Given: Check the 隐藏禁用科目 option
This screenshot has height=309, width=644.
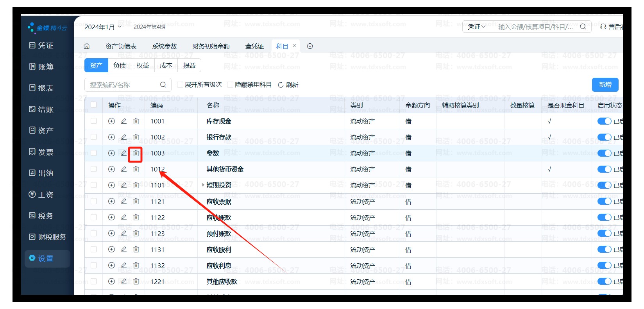Looking at the screenshot, I should tap(230, 85).
